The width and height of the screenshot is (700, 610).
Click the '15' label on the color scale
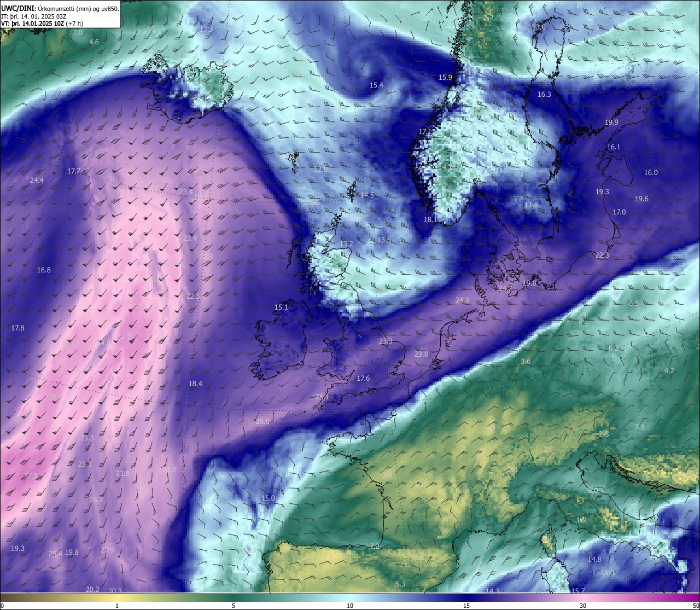pos(466,606)
